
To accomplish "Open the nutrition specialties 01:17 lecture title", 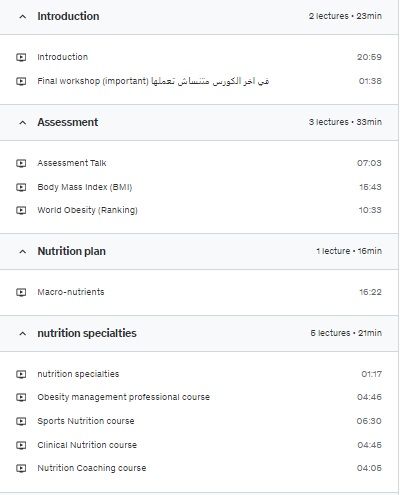I will [78, 374].
